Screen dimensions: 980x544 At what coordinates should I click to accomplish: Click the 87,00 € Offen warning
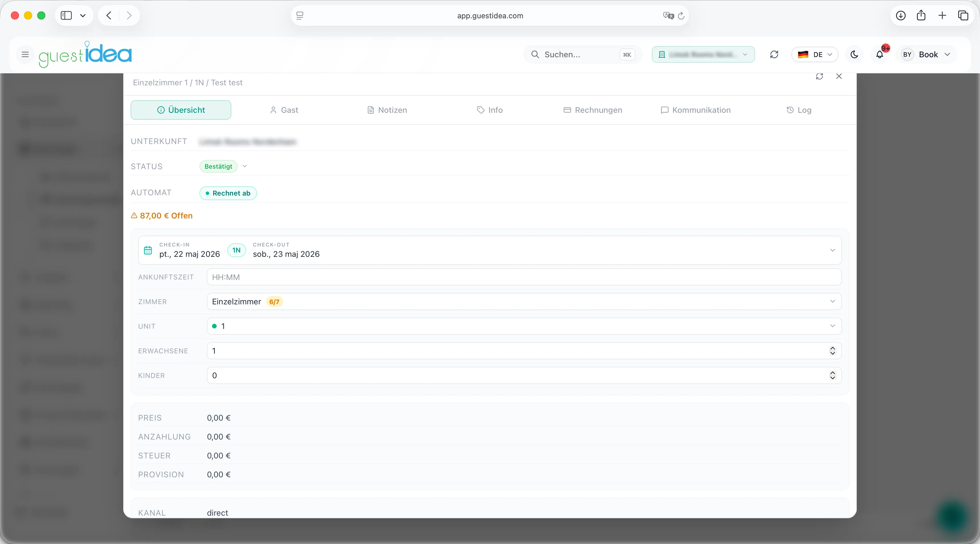[x=162, y=216]
